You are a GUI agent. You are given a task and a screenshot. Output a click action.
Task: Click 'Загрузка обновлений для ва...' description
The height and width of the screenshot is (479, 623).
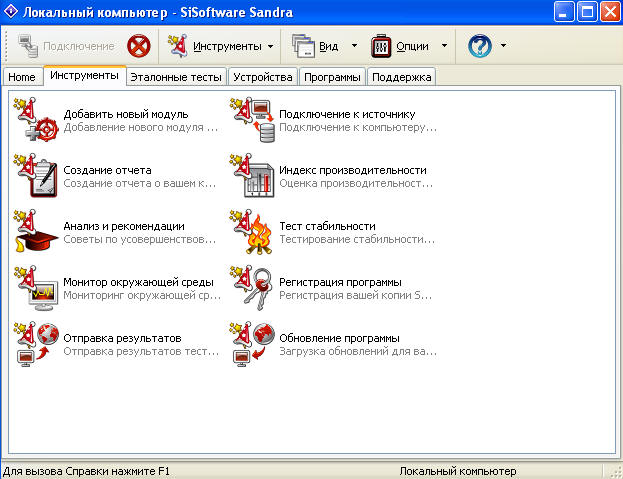coord(358,352)
